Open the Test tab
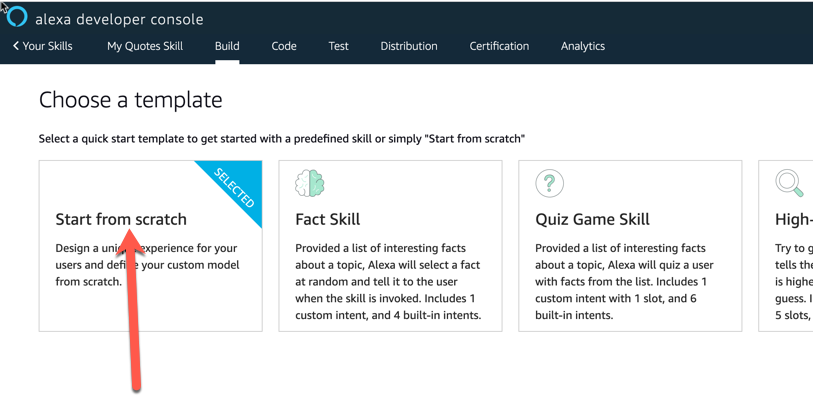This screenshot has width=813, height=404. point(339,46)
